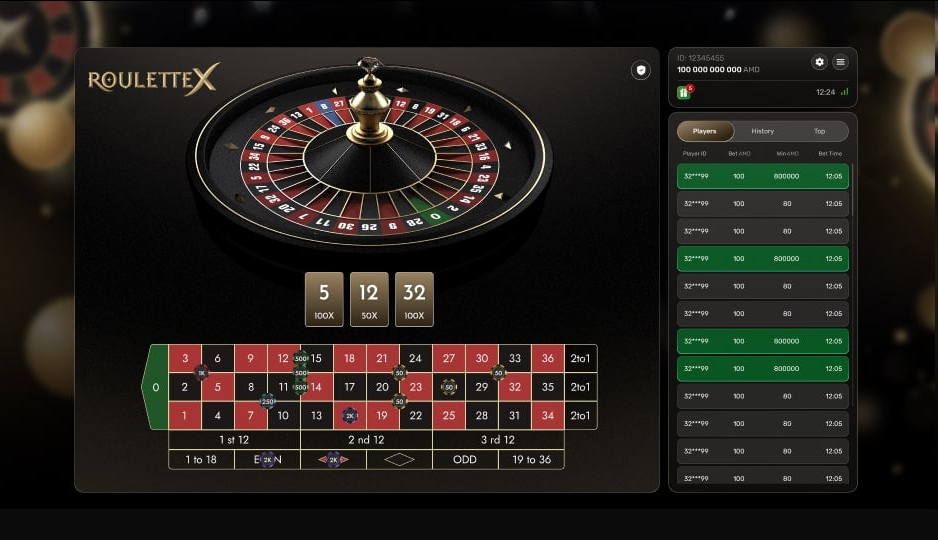Click the green 0 cell
This screenshot has height=540, width=938.
pyautogui.click(x=156, y=387)
